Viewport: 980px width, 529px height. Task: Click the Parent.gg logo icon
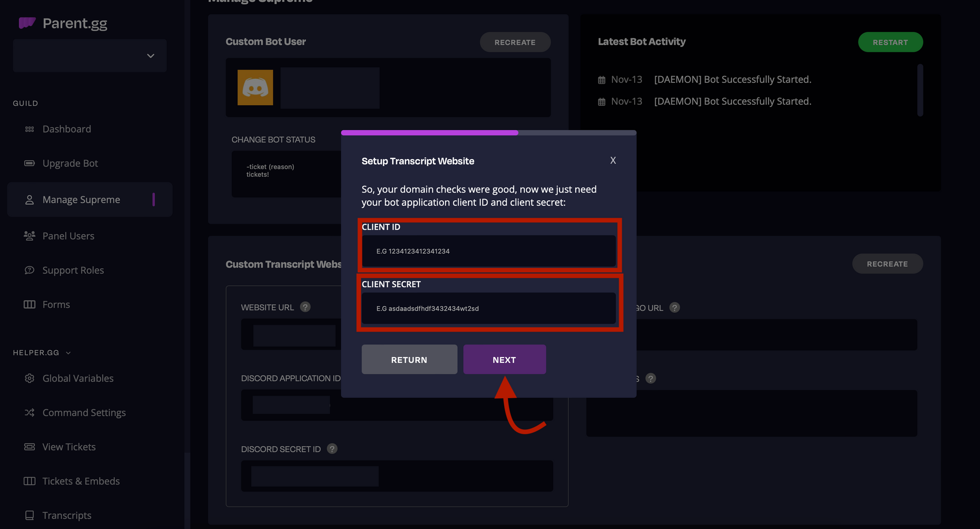point(27,23)
